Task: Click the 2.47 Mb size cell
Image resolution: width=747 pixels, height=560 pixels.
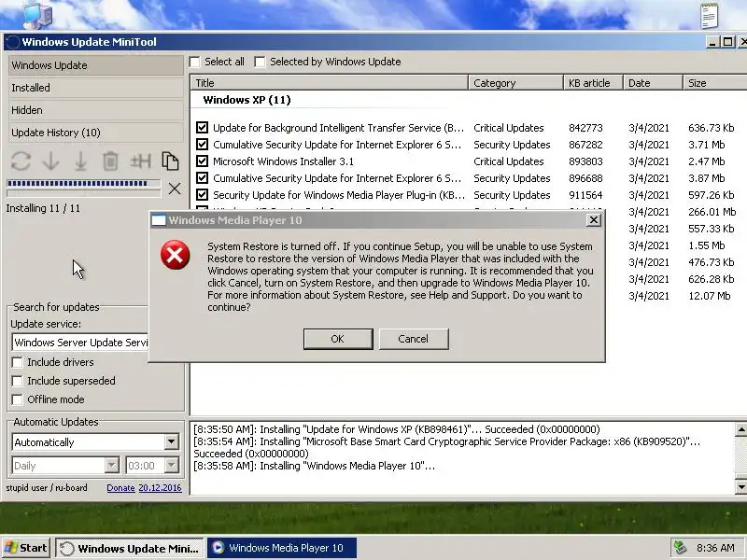Action: 707,161
